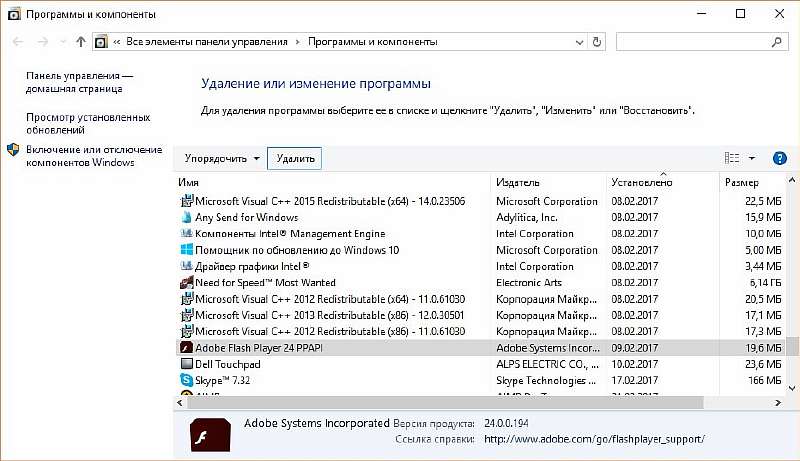Open help via the blue question mark icon
The height and width of the screenshot is (461, 800).
(x=780, y=158)
